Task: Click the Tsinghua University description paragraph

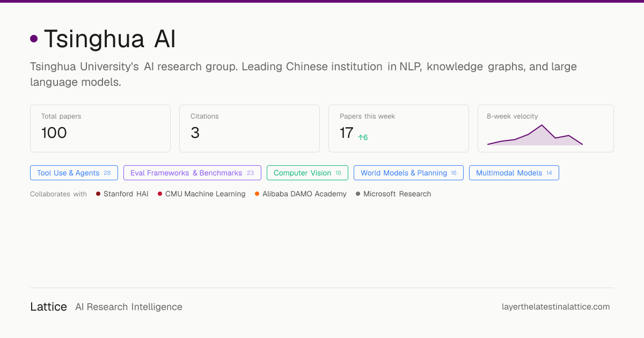Action: (x=304, y=75)
